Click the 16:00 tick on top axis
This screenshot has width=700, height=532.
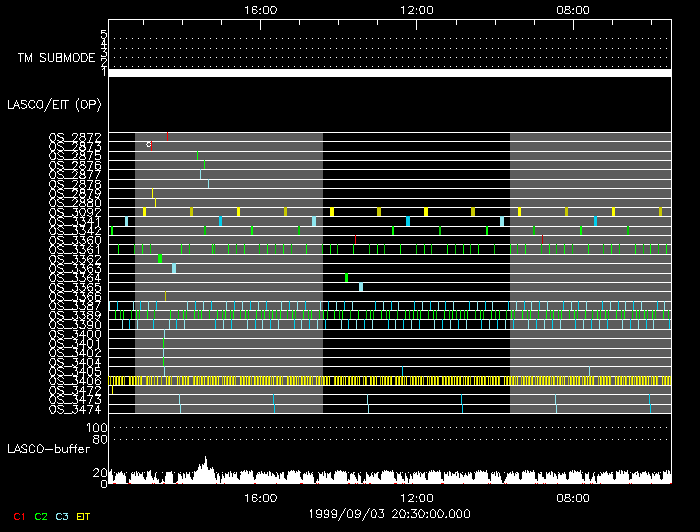point(260,9)
